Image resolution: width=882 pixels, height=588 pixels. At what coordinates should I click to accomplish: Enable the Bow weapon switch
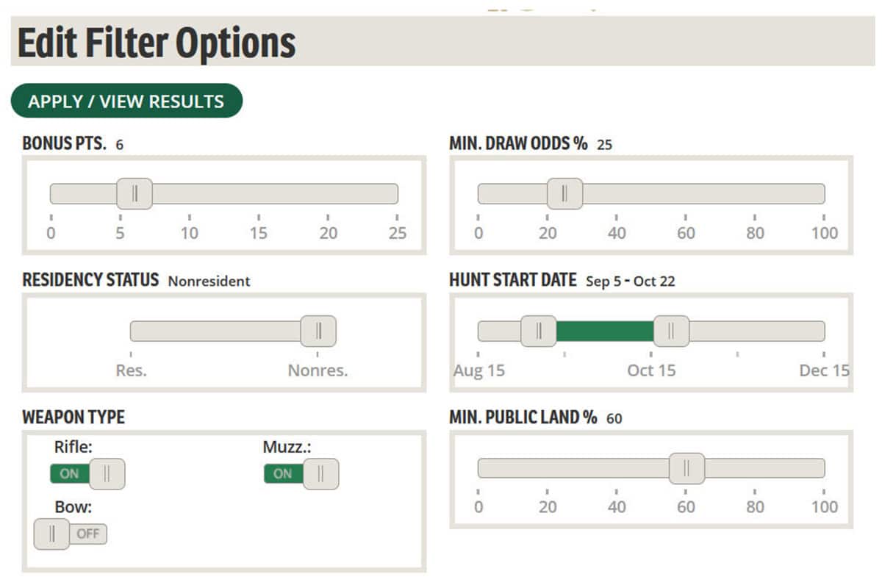(x=71, y=534)
